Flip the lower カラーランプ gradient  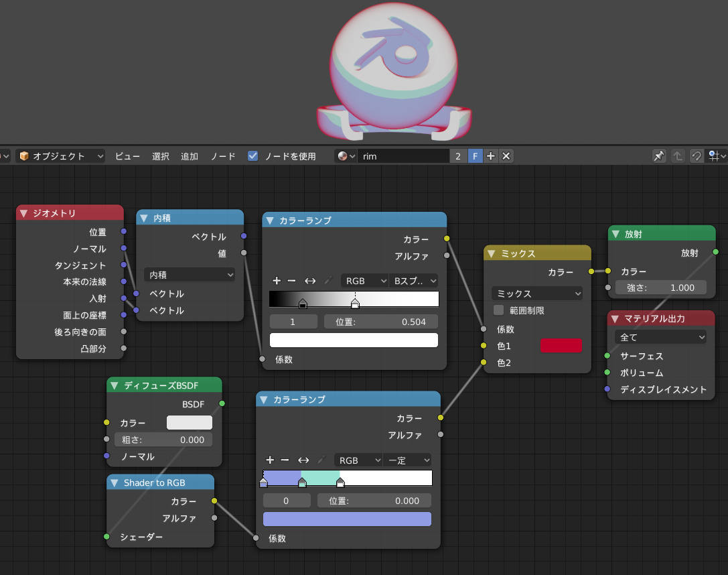(303, 460)
